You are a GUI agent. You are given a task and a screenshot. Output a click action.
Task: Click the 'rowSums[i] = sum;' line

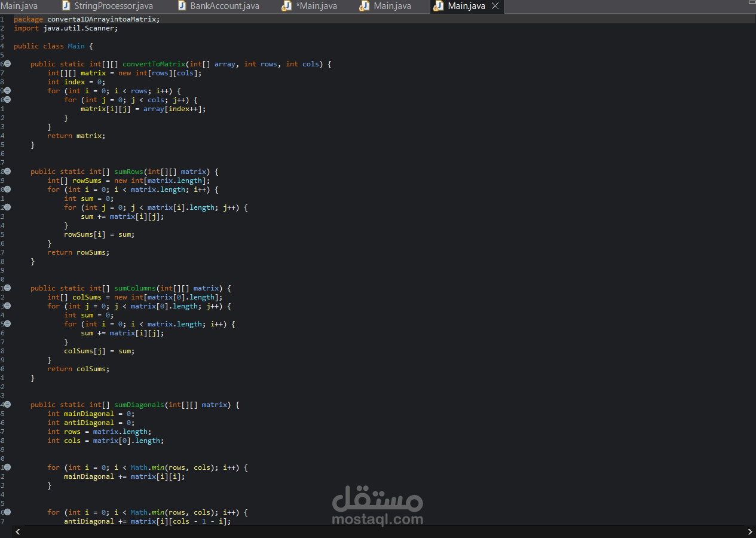click(99, 234)
